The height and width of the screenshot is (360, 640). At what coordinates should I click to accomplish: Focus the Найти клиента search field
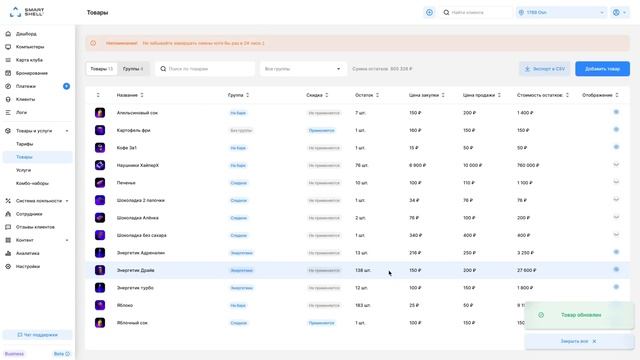476,13
